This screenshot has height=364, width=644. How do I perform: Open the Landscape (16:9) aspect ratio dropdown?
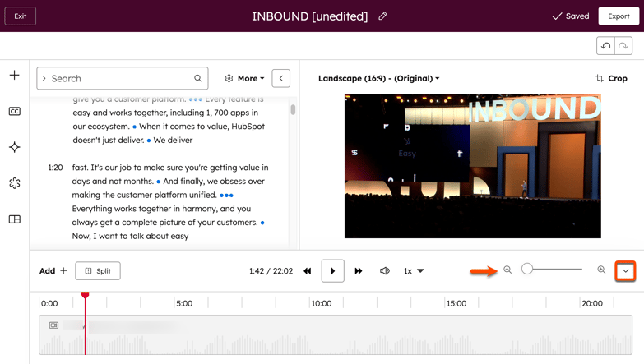378,79
